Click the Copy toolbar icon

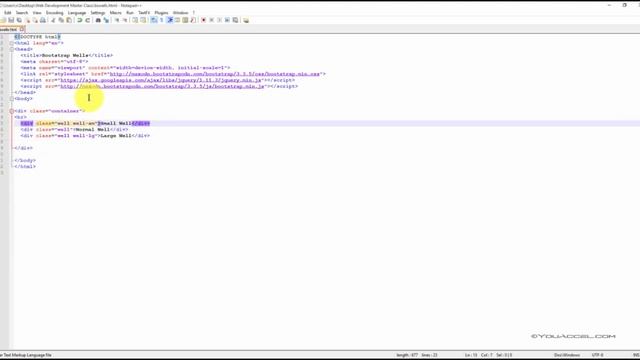(x=61, y=20)
